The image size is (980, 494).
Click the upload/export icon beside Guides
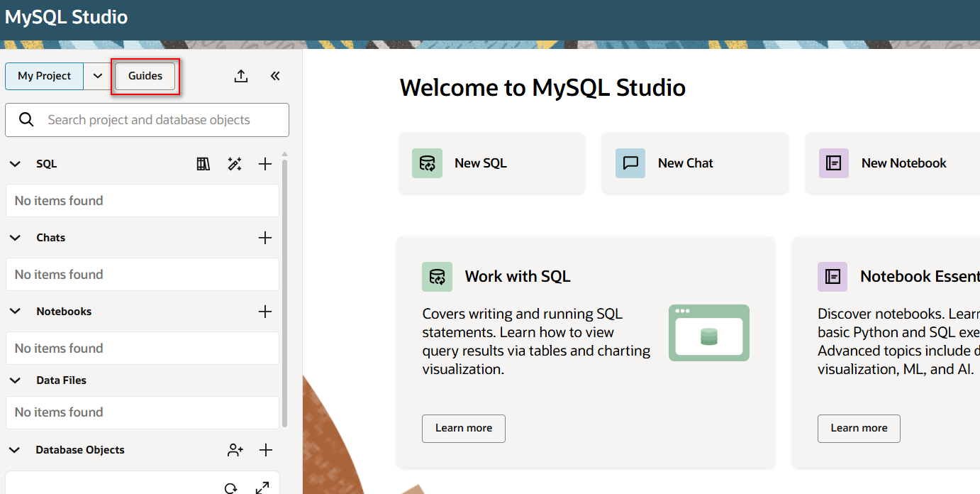(x=241, y=76)
